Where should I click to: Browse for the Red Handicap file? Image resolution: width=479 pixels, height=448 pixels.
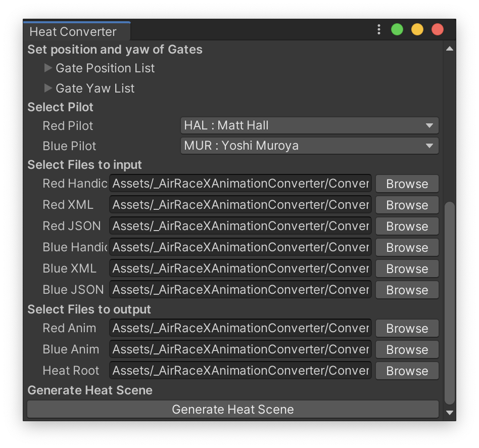pos(407,184)
